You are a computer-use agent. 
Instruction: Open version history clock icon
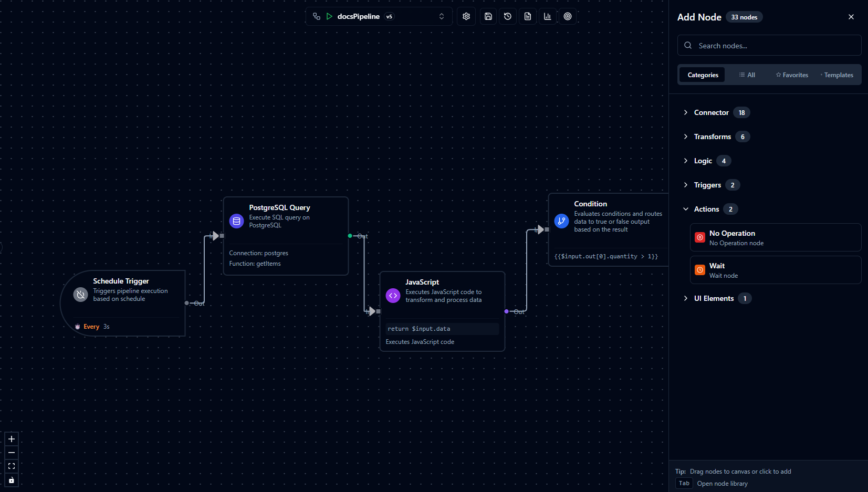[508, 16]
